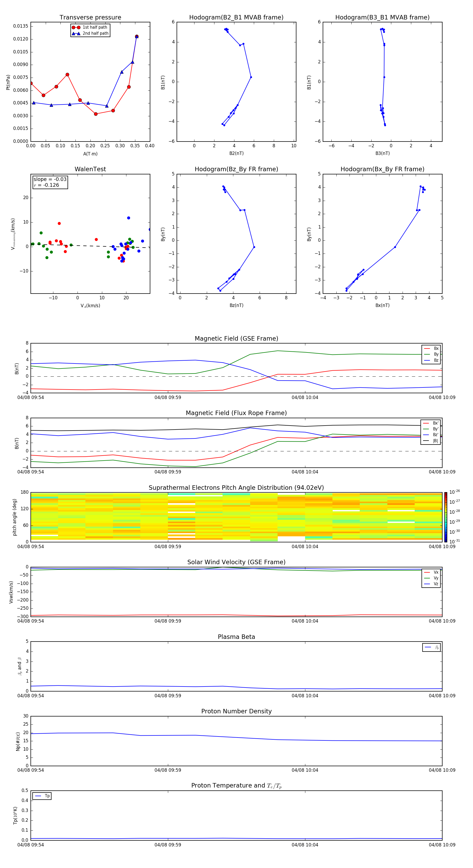
Task: Click 'Solar Wind Velocity (GSE Frame)' title
Action: (236, 562)
